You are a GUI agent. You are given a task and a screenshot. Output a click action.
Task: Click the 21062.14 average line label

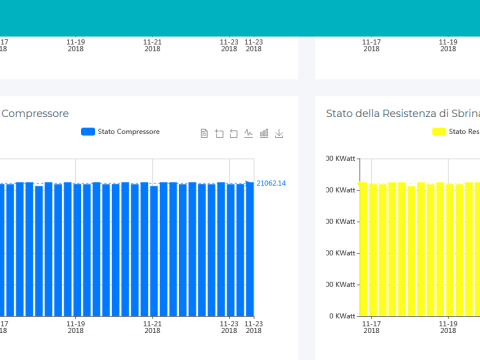271,183
